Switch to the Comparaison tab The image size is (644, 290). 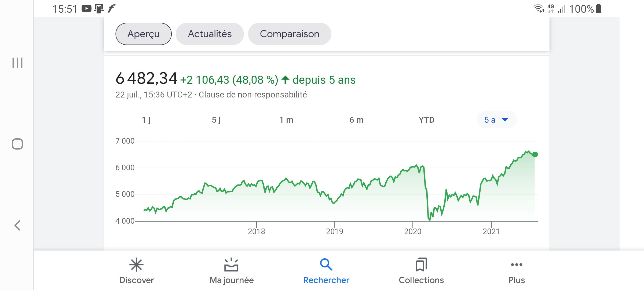click(x=290, y=34)
